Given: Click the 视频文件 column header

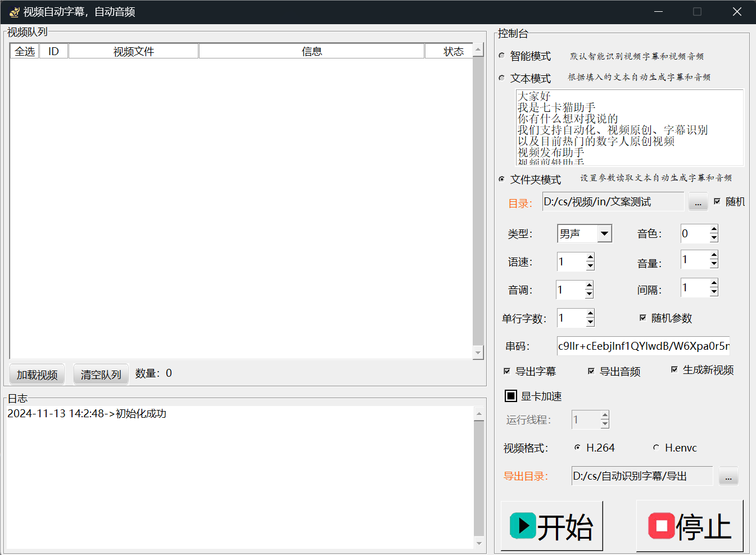Looking at the screenshot, I should click(x=133, y=51).
